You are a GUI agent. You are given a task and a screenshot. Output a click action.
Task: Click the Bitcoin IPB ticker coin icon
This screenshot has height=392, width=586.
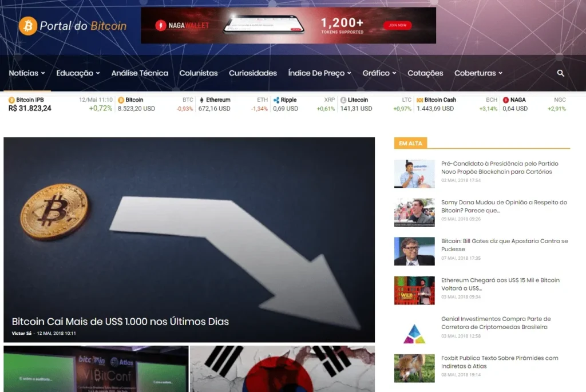tap(11, 100)
